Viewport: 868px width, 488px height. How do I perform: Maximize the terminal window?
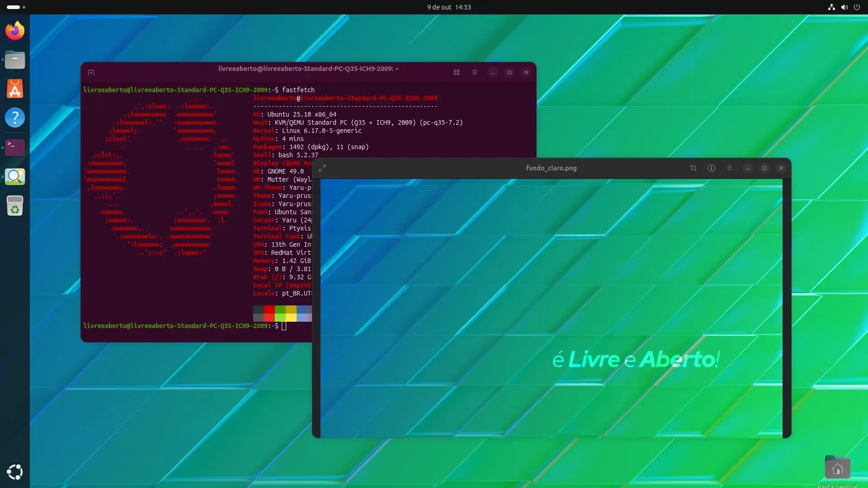click(x=509, y=72)
